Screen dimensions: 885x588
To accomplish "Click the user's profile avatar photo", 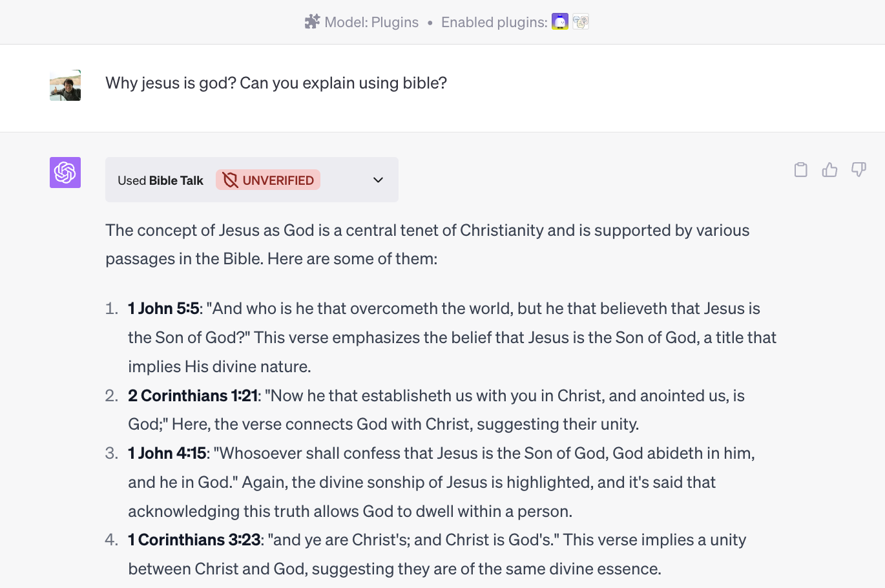I will [x=65, y=84].
